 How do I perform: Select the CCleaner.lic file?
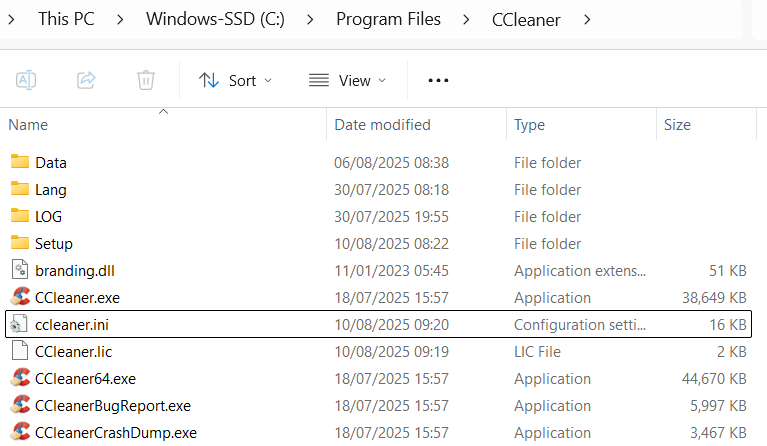(70, 351)
